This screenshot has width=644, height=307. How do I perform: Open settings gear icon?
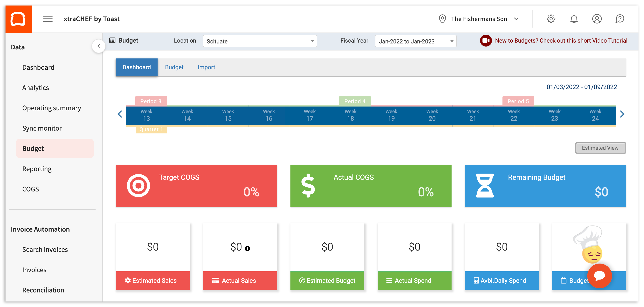551,19
